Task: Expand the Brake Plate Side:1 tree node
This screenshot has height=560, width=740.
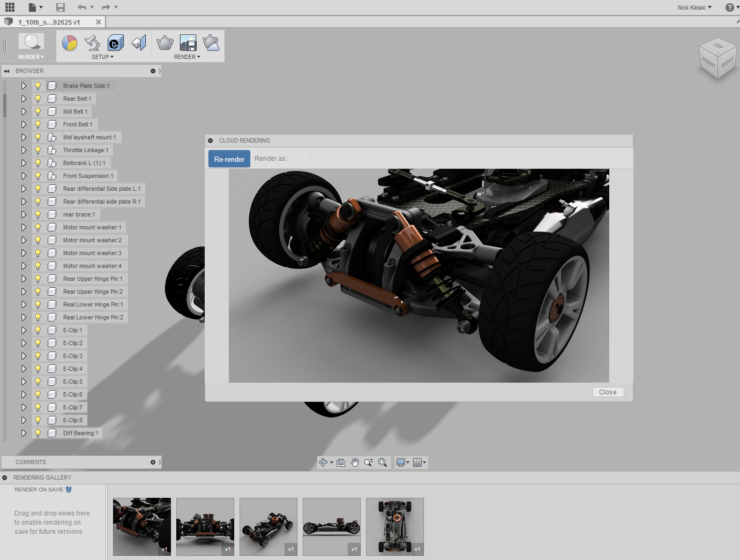Action: click(x=24, y=86)
